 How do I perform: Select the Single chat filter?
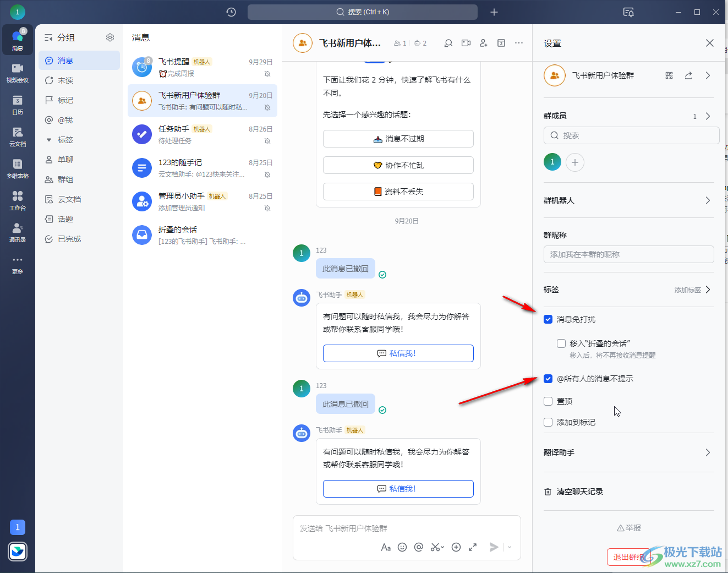[x=79, y=160]
